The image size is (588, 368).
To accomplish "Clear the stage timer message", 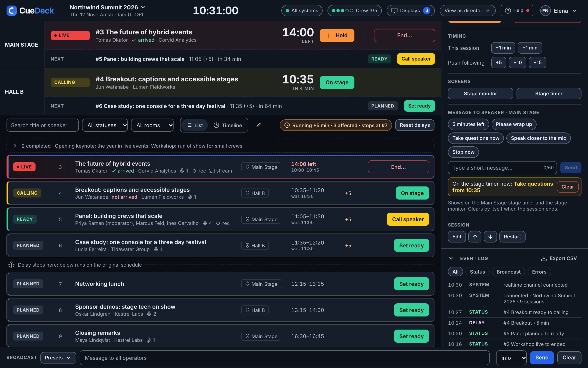I will coord(567,187).
